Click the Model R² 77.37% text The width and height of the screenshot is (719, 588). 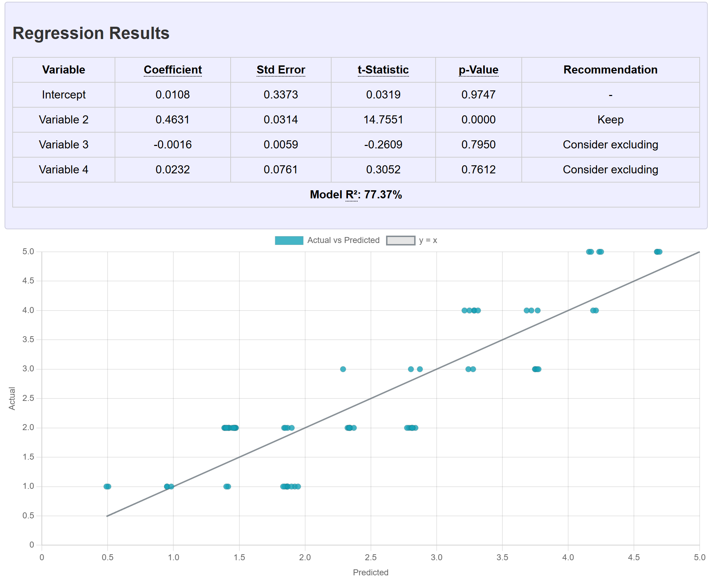[356, 194]
